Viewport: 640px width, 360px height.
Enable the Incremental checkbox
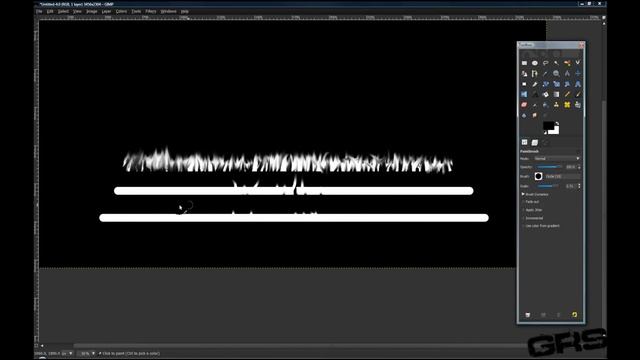pos(523,218)
